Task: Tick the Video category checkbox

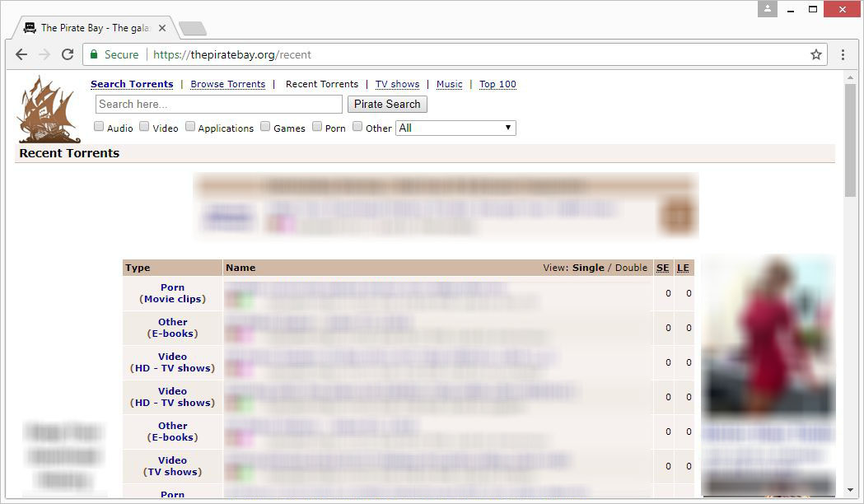Action: click(x=144, y=127)
